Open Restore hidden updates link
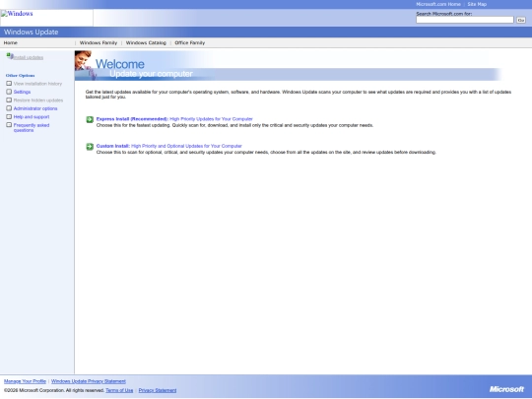 point(38,100)
